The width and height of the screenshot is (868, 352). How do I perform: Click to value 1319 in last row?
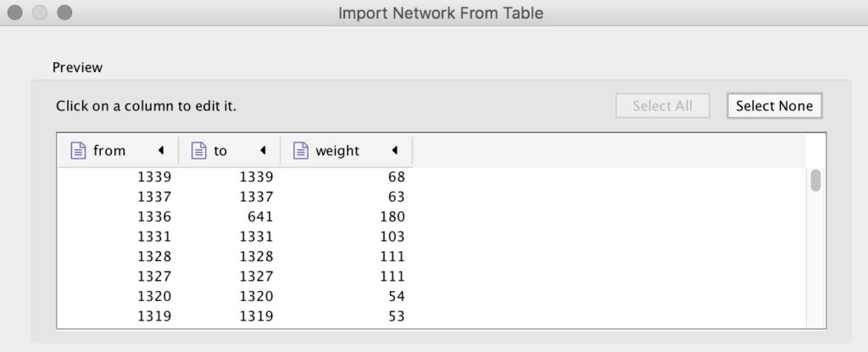pos(256,316)
